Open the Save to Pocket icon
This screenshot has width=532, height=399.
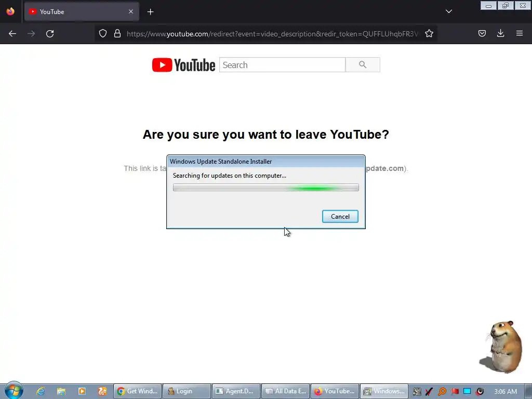[482, 33]
